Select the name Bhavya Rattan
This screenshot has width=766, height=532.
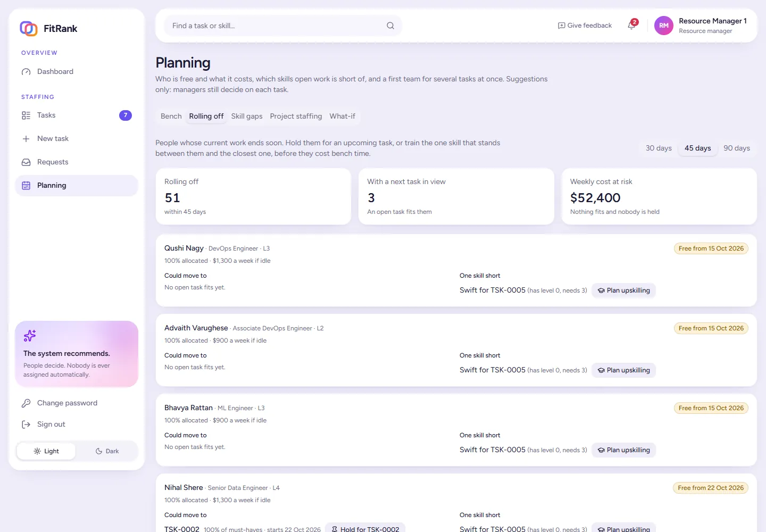(188, 408)
